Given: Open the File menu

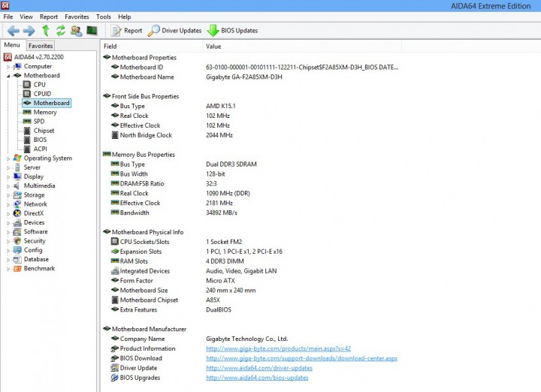Looking at the screenshot, I should [8, 17].
